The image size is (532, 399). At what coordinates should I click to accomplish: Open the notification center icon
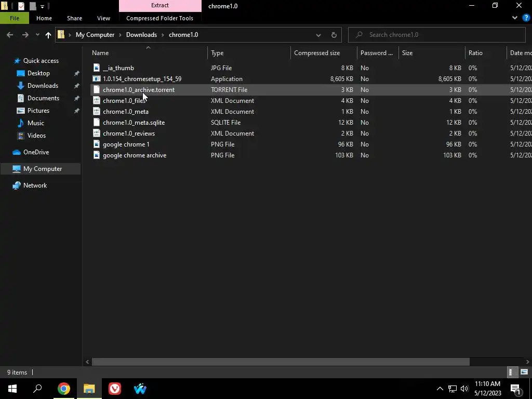click(x=515, y=389)
